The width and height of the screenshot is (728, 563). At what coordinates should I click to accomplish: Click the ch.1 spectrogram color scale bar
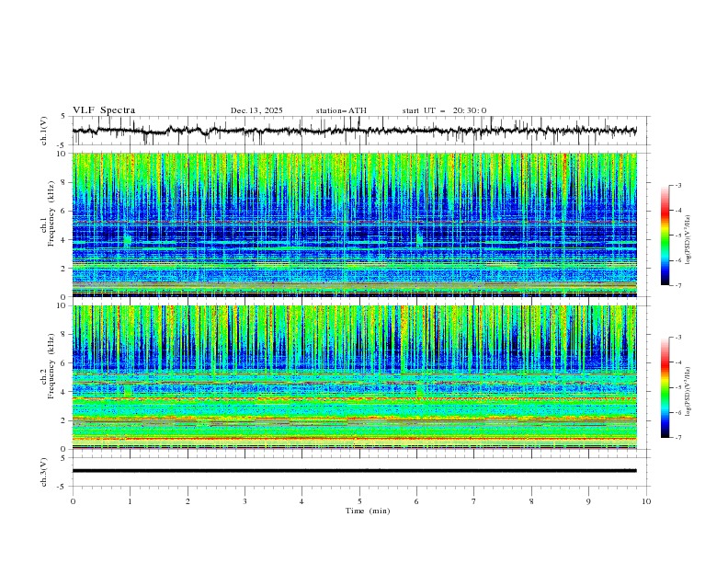pyautogui.click(x=665, y=236)
